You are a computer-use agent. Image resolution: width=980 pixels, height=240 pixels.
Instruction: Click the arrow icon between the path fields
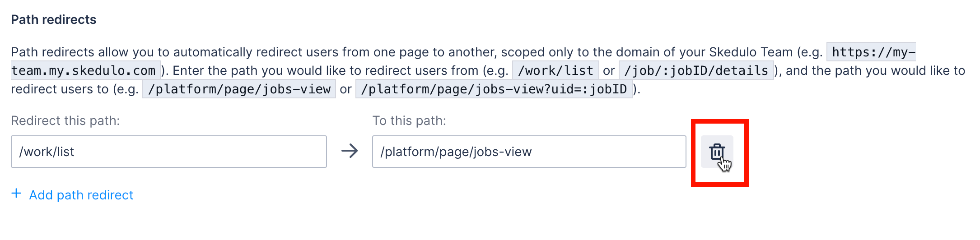pos(349,151)
